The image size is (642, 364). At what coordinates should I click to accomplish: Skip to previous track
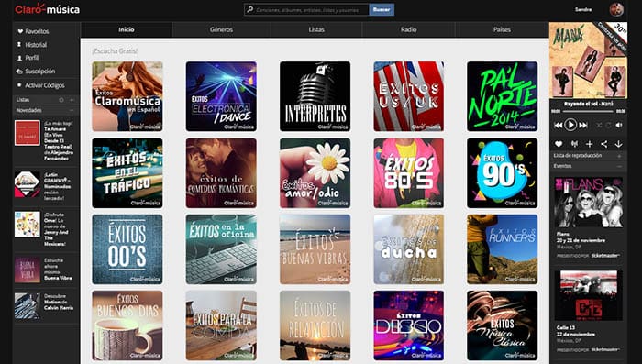[x=558, y=125]
